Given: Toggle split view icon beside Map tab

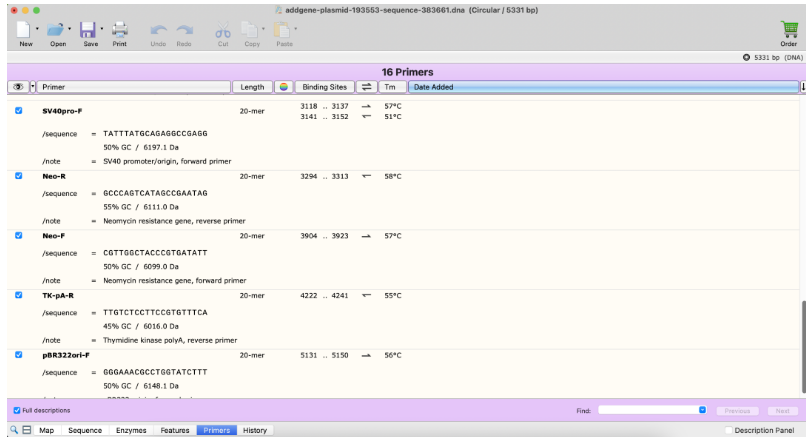Looking at the screenshot, I should click(x=27, y=430).
